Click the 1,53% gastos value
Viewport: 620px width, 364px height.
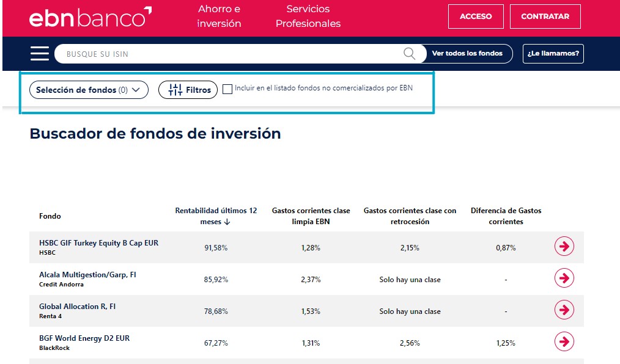click(311, 311)
